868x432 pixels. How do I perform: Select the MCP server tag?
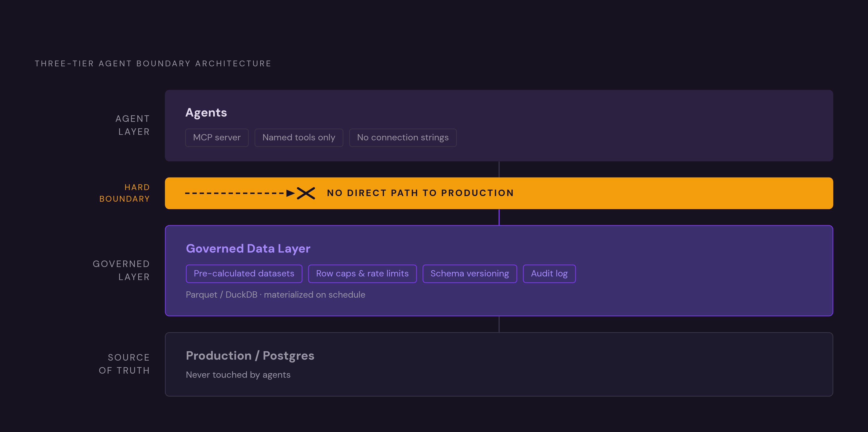coord(217,137)
